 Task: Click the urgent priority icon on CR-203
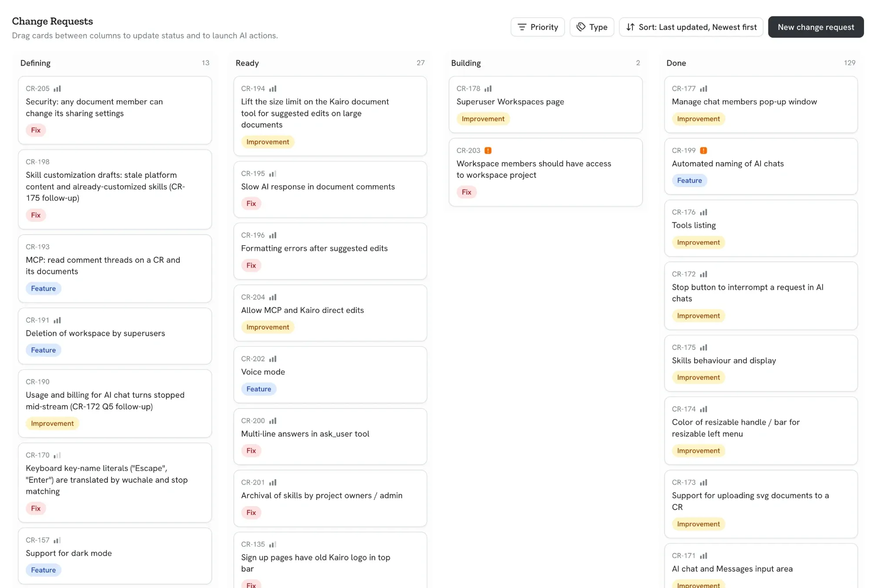pyautogui.click(x=488, y=151)
